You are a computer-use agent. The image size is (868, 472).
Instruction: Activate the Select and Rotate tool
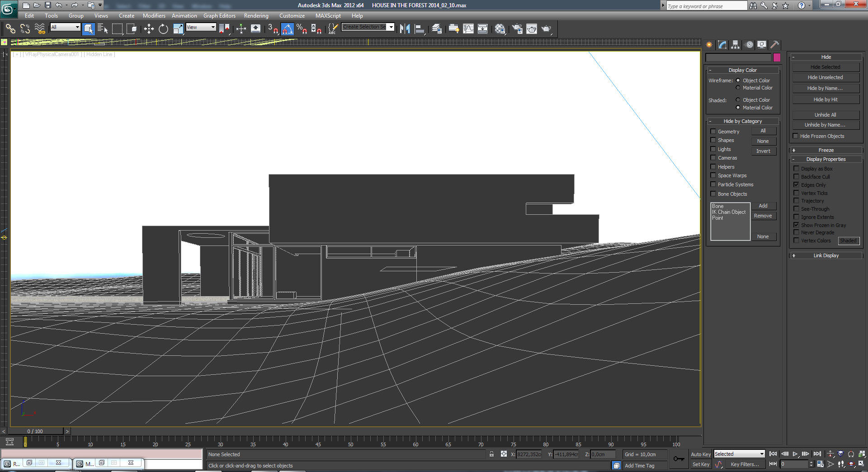pos(163,29)
